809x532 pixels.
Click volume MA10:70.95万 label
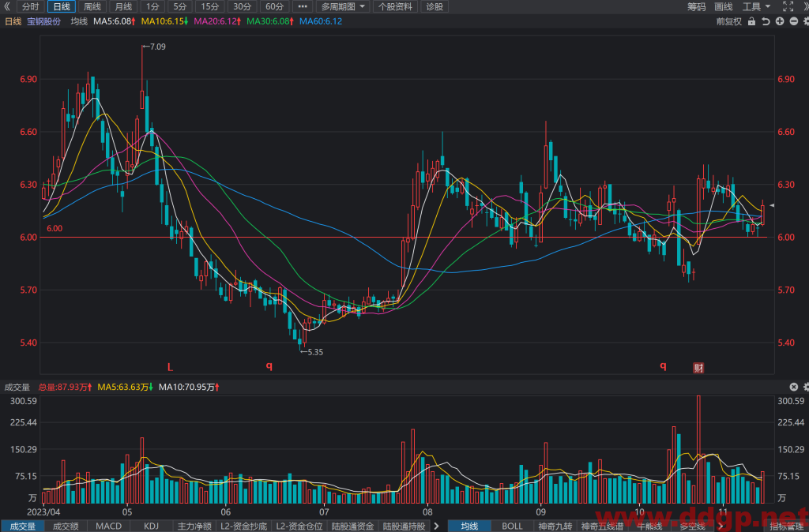coord(190,387)
